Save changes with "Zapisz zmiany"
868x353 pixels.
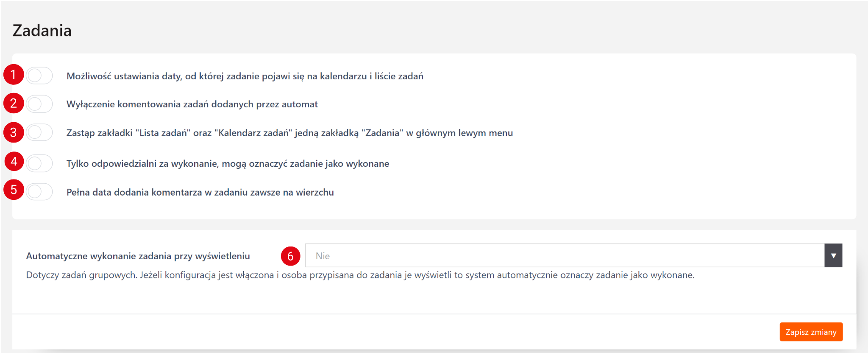tap(811, 332)
